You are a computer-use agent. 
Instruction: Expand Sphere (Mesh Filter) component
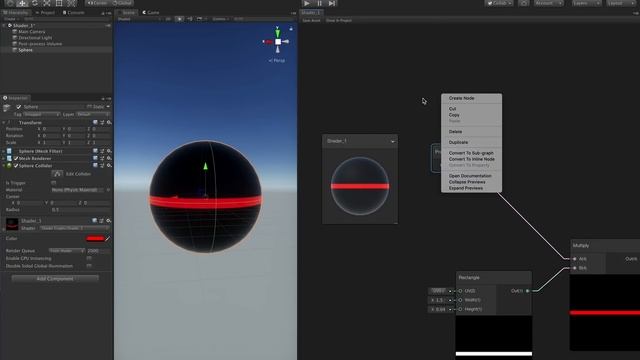pos(4,151)
